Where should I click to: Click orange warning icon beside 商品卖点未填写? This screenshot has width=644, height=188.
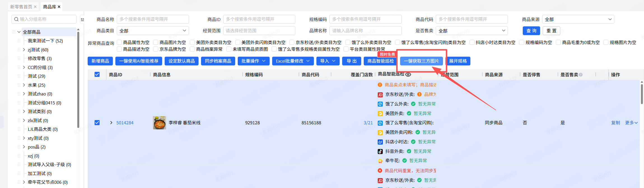pyautogui.click(x=380, y=85)
